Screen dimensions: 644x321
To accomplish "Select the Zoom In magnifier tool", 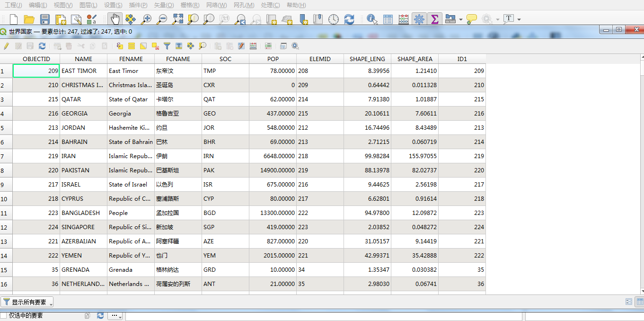I will (147, 19).
